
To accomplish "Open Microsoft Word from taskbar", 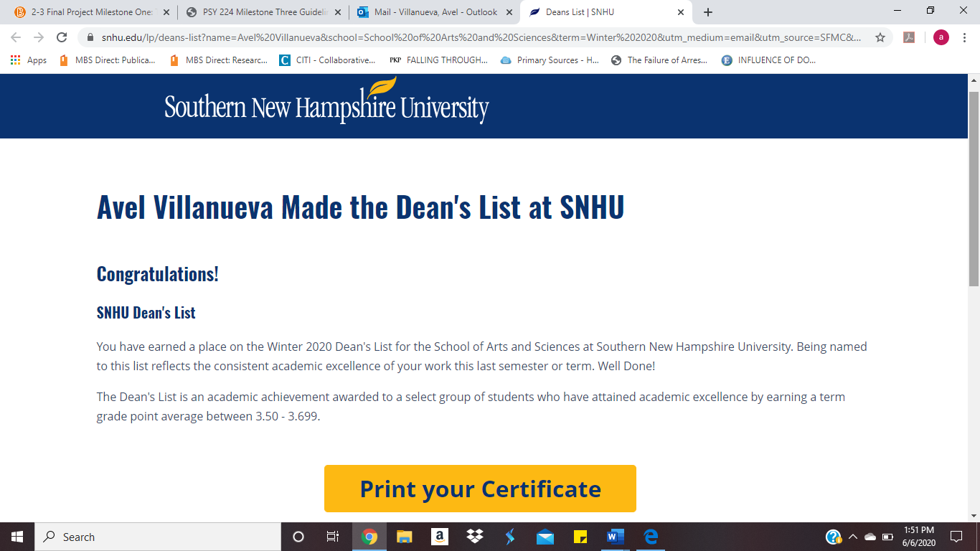I will pos(616,537).
